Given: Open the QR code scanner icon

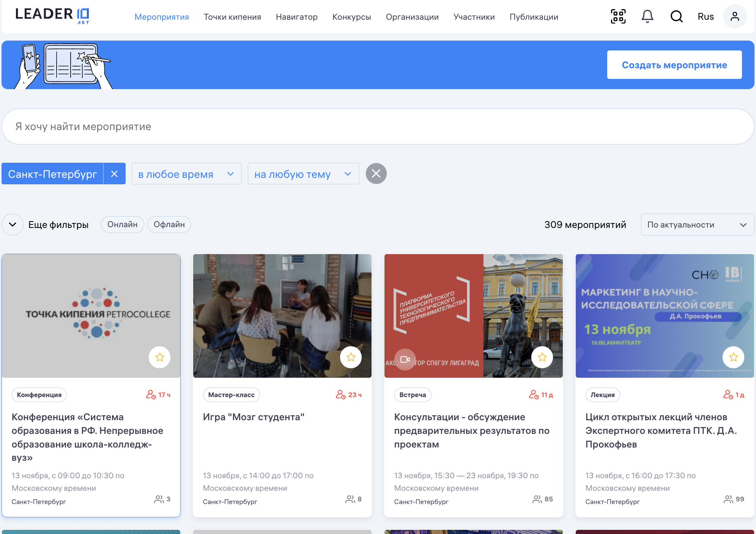Looking at the screenshot, I should click(x=618, y=16).
